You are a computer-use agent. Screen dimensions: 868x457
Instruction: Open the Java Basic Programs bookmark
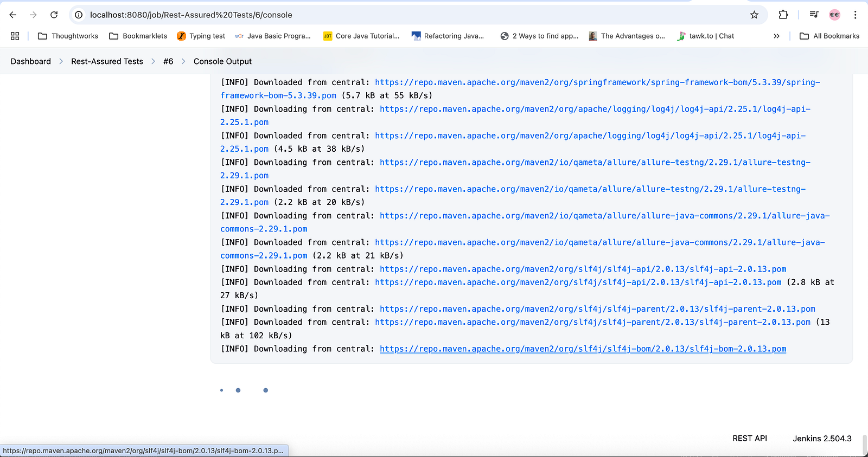[273, 36]
